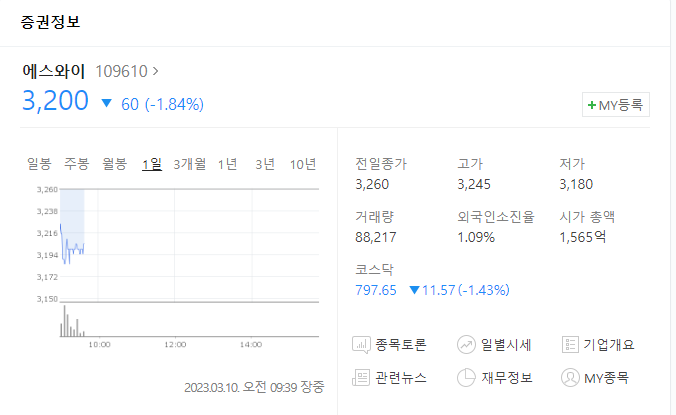The width and height of the screenshot is (676, 415).
Task: Open the 기업개요 company overview icon
Action: point(570,345)
